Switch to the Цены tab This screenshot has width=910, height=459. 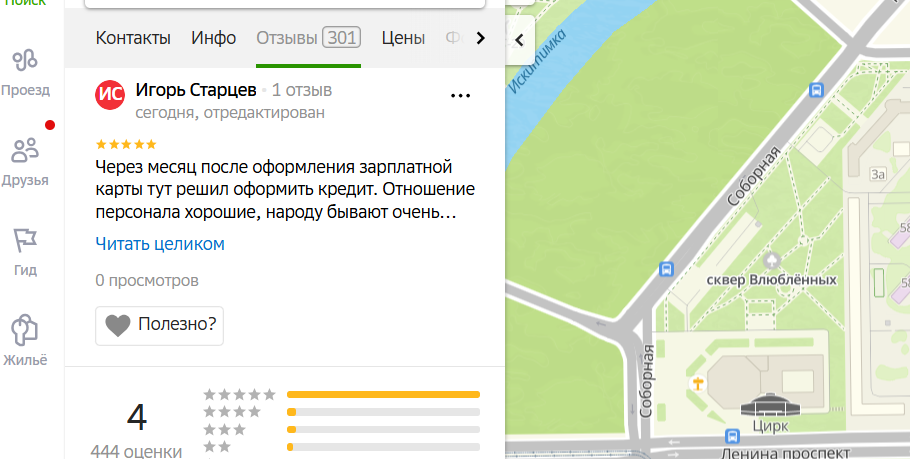pyautogui.click(x=403, y=38)
